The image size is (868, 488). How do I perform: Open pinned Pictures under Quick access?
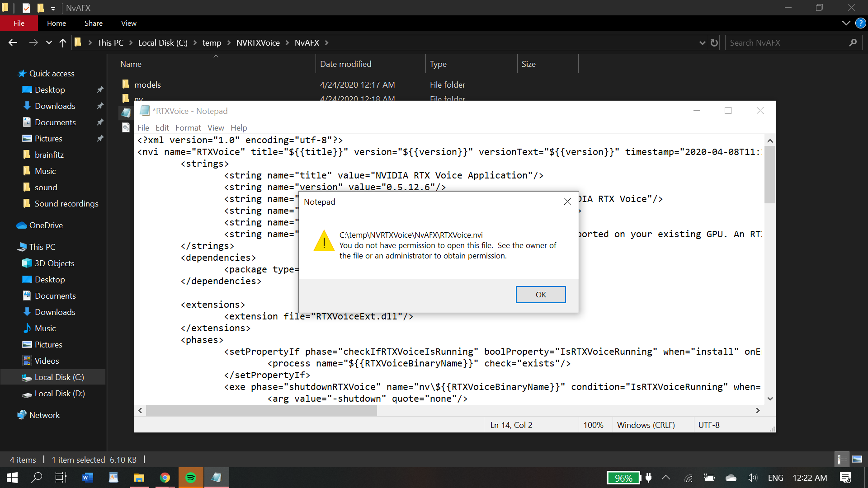pos(48,138)
